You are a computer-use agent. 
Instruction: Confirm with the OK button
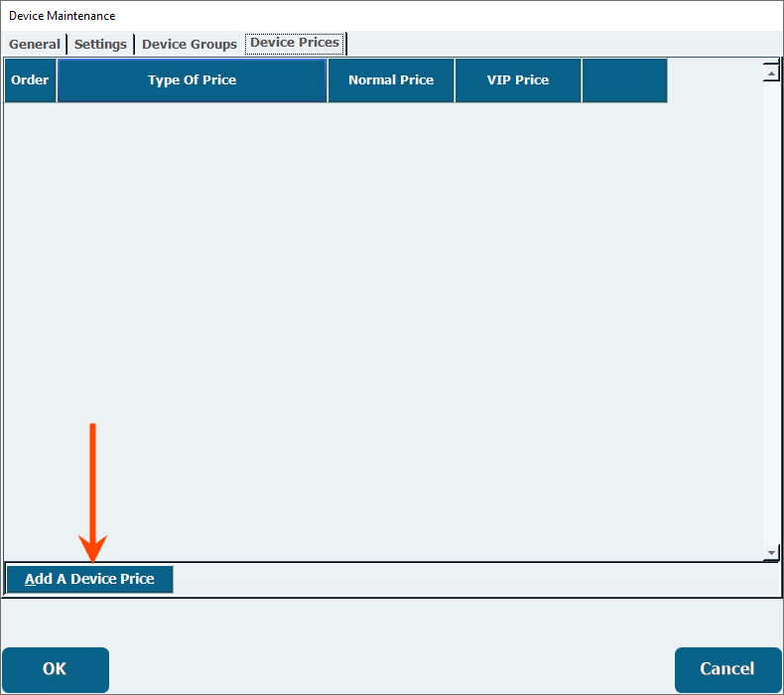coord(55,669)
